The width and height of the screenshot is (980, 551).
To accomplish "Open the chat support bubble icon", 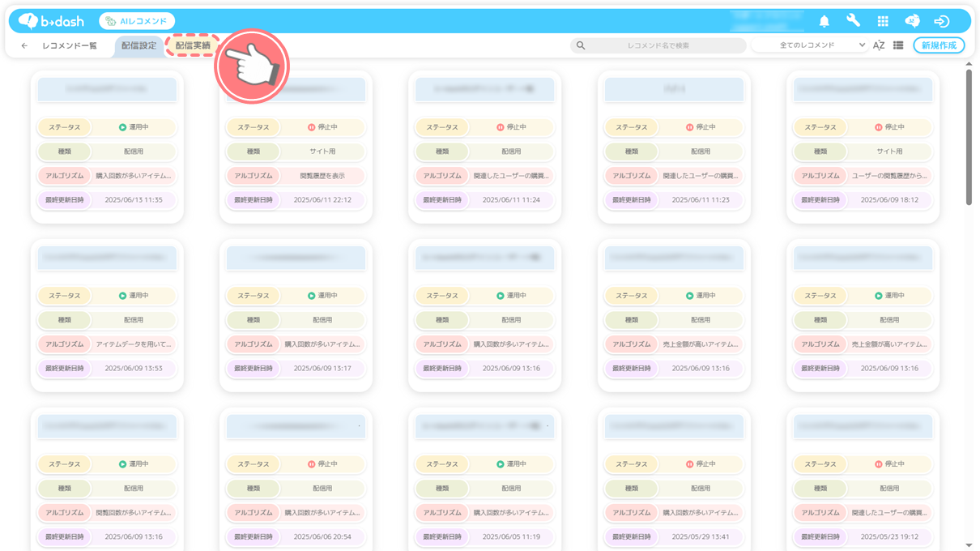I will click(x=912, y=21).
